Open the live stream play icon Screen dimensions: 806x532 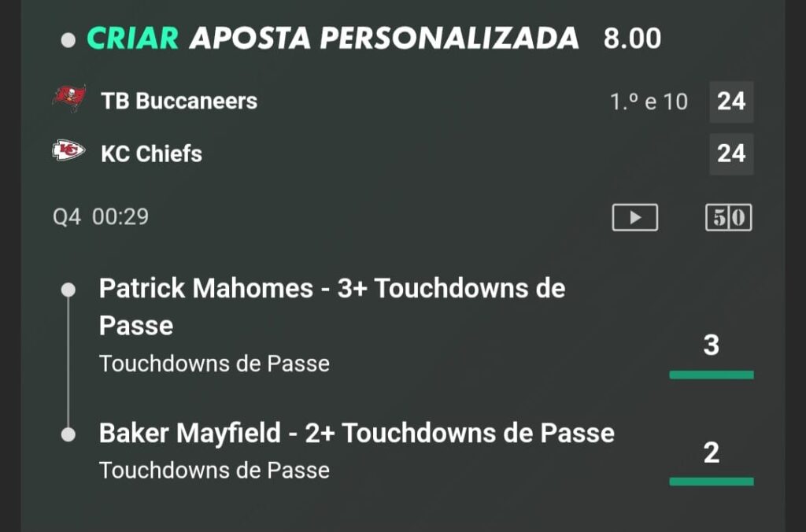[x=635, y=217]
